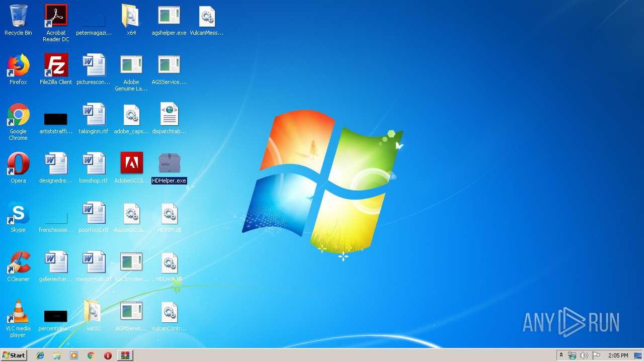Viewport: 644px width, 362px height.
Task: Select the AGCInvoker... file icon
Action: click(131, 267)
